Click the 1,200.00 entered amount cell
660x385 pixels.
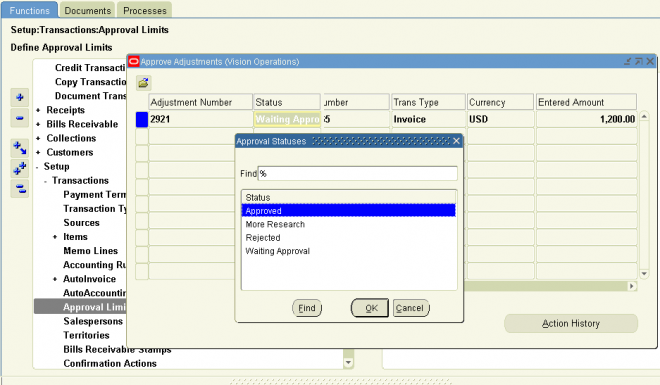pyautogui.click(x=586, y=119)
